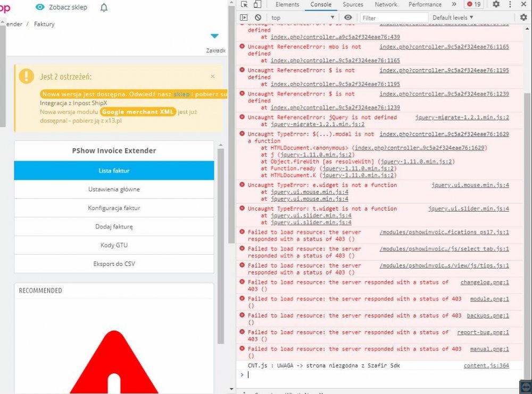
Task: Open Konfiguracja faktur menu item
Action: (x=114, y=208)
